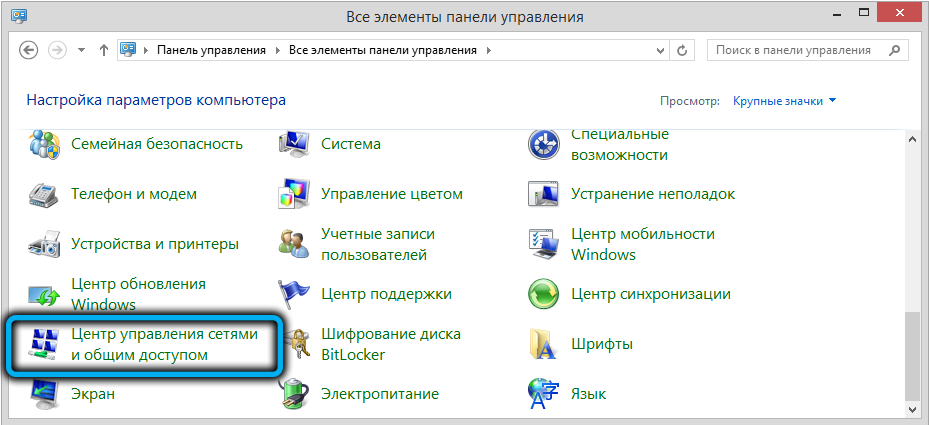Open the Центр поддержки flag icon
Viewport: 929px width, 425px height.
pos(294,294)
